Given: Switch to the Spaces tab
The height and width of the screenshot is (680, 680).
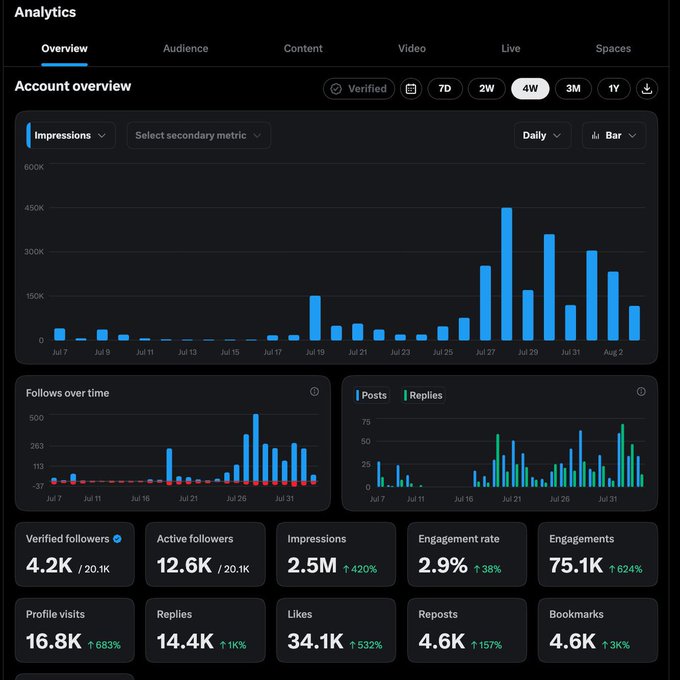Looking at the screenshot, I should (x=613, y=49).
